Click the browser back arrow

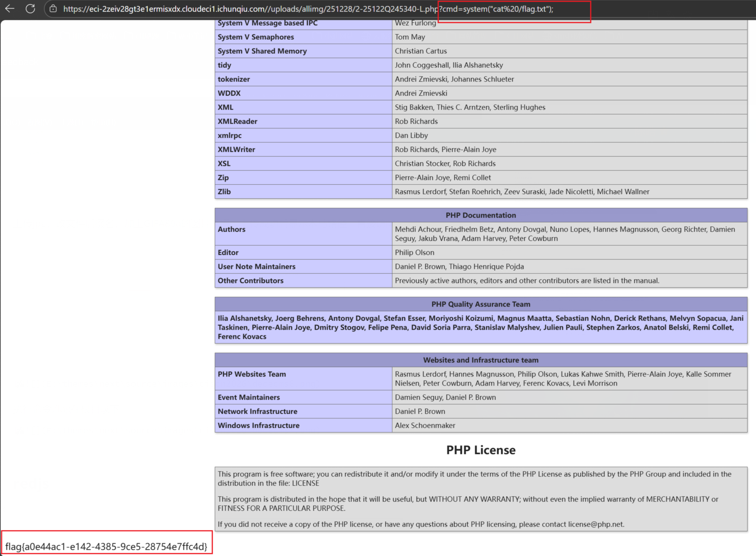(x=10, y=9)
